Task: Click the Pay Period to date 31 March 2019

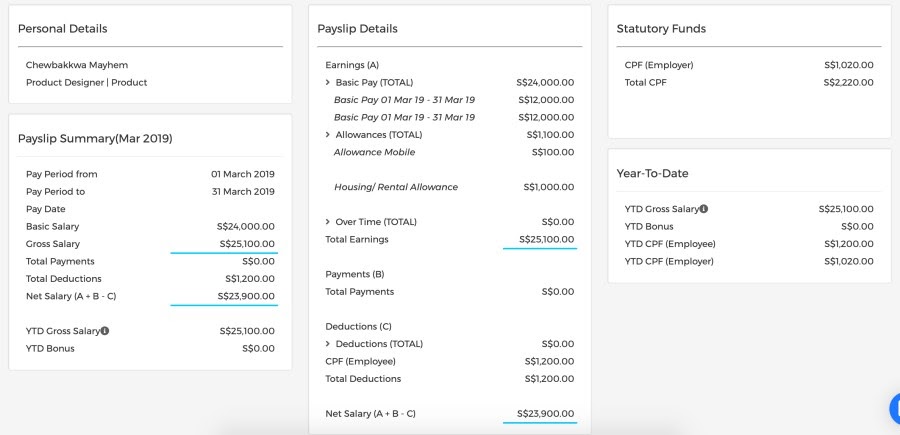Action: pos(242,191)
